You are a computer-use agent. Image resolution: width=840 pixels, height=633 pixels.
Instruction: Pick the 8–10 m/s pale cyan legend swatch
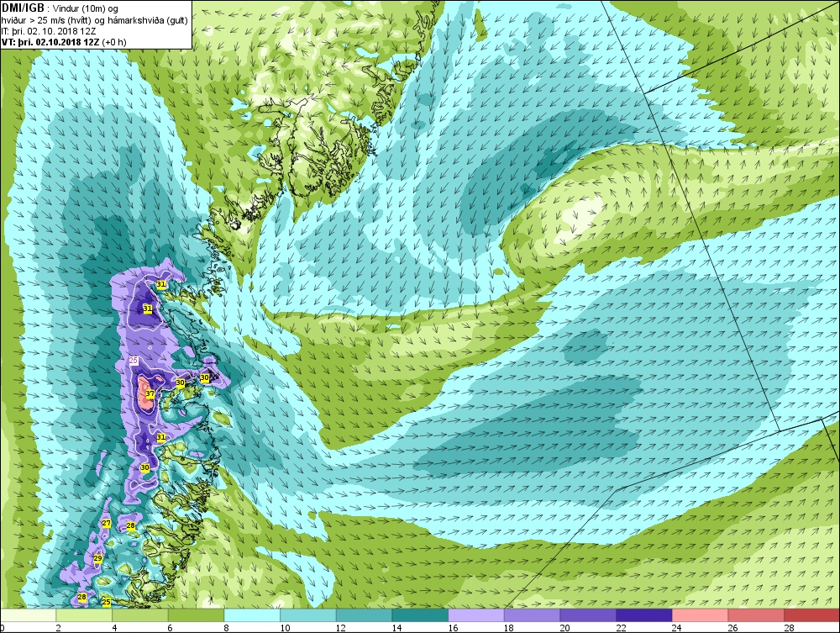[x=252, y=615]
